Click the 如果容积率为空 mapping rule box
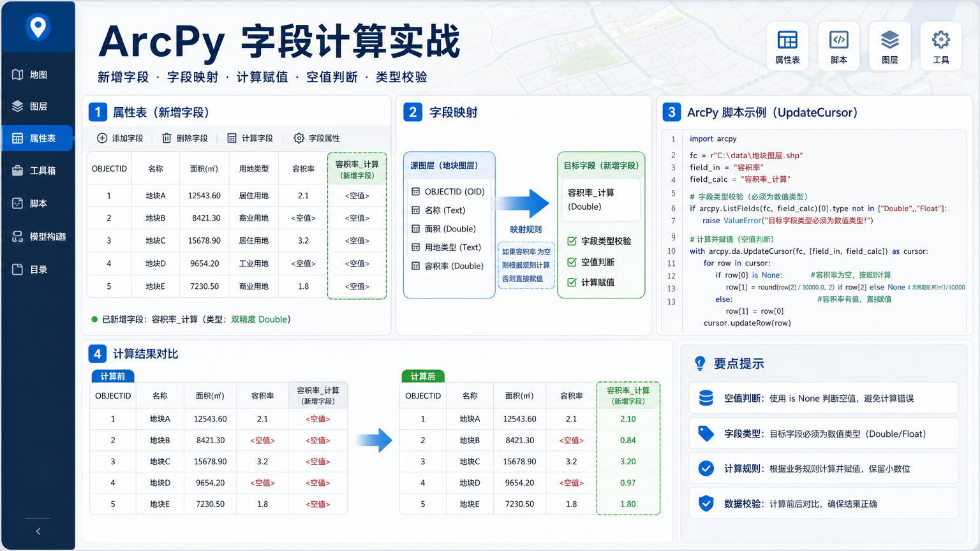 pyautogui.click(x=526, y=265)
